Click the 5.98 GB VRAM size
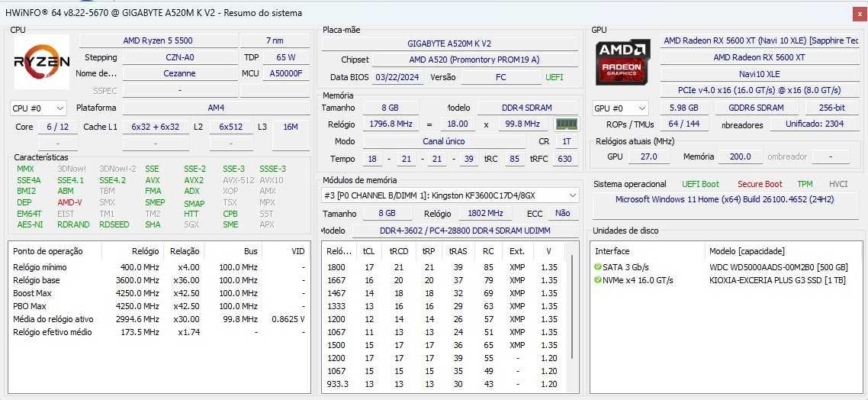 pos(683,108)
